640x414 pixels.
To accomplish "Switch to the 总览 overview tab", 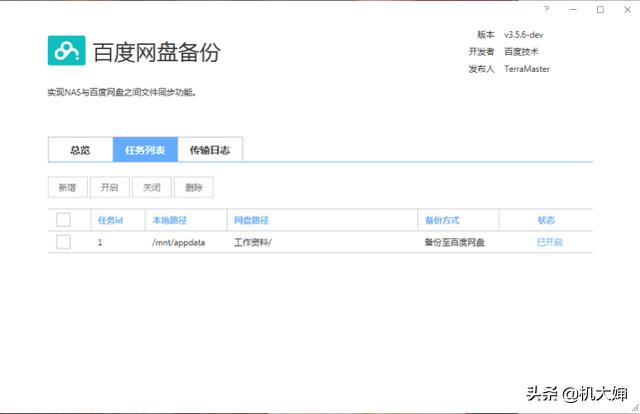I will coord(80,150).
